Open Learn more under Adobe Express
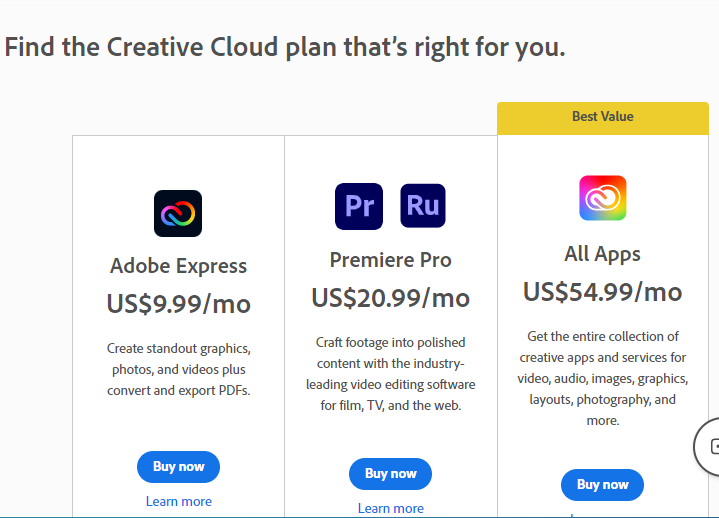The width and height of the screenshot is (719, 518). pyautogui.click(x=178, y=501)
